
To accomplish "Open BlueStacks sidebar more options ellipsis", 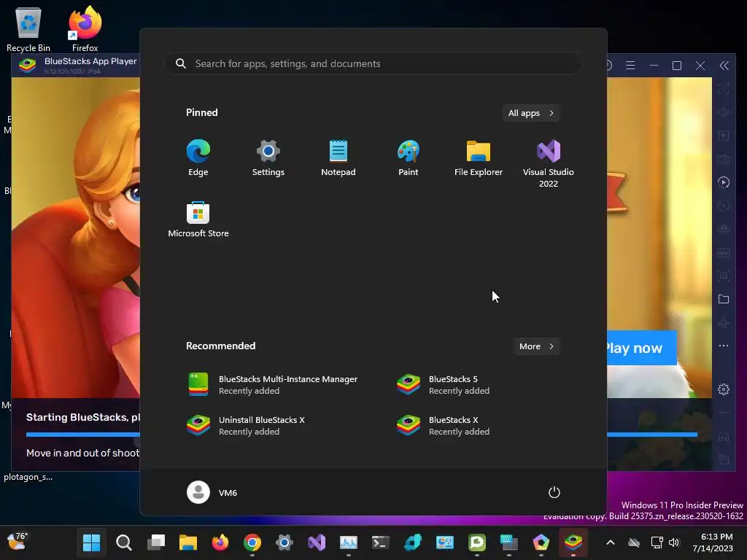I will pyautogui.click(x=724, y=346).
